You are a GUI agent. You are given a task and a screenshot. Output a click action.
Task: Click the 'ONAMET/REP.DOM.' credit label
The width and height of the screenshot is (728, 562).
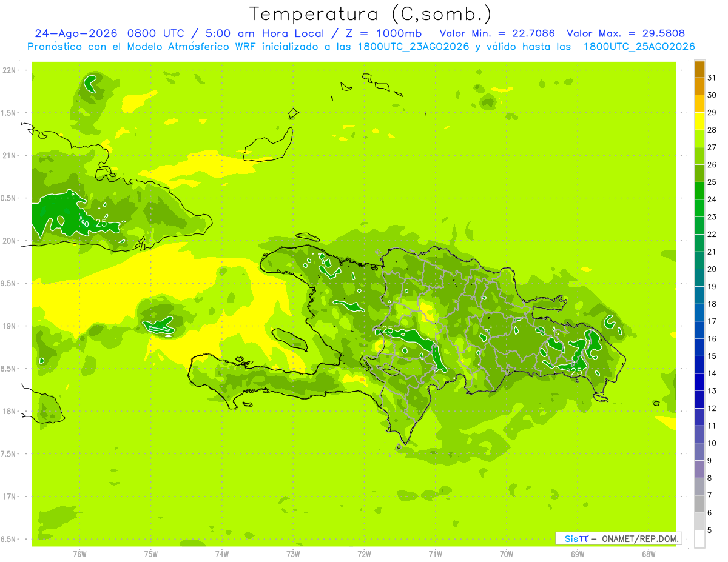point(641,538)
